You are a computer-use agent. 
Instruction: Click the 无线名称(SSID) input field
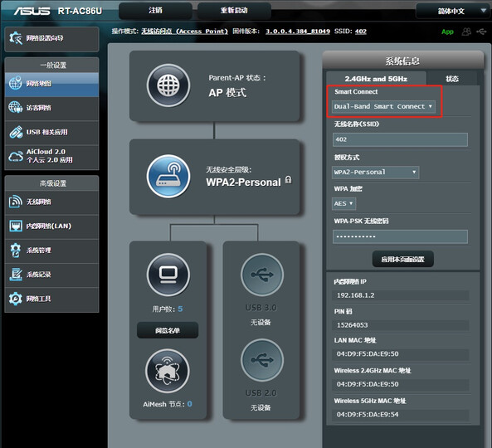click(x=400, y=139)
